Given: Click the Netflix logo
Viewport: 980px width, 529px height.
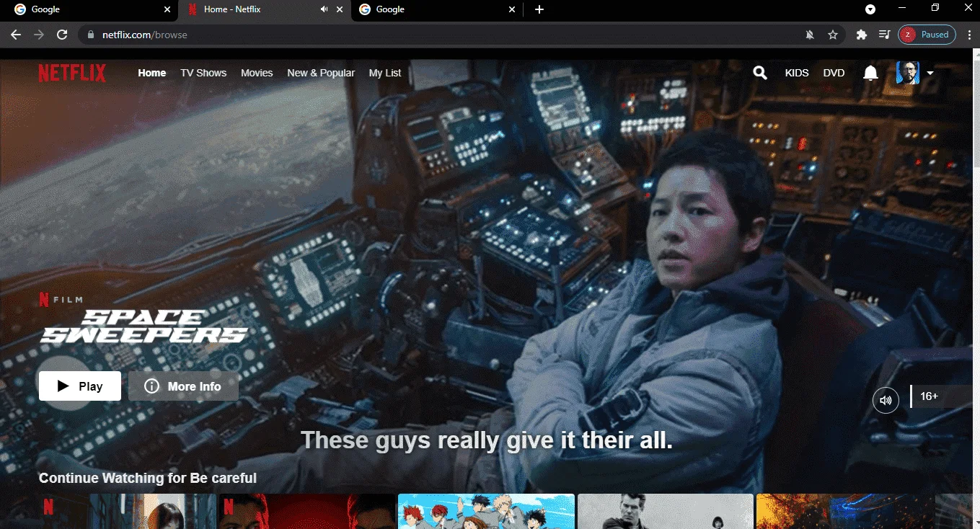Looking at the screenshot, I should coord(72,73).
